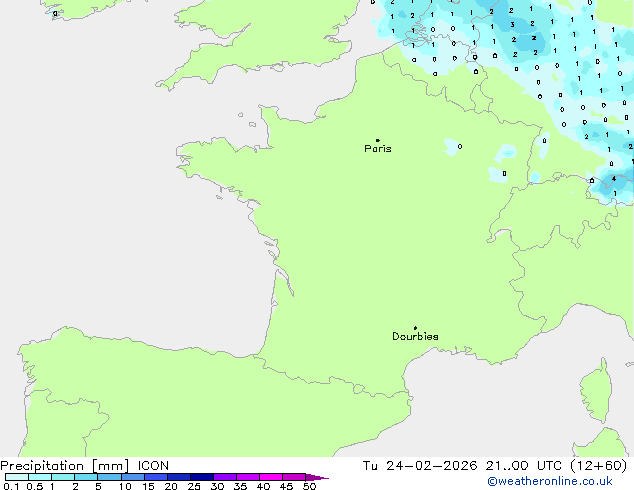Select legend swatch between 20 and 25

(179, 477)
